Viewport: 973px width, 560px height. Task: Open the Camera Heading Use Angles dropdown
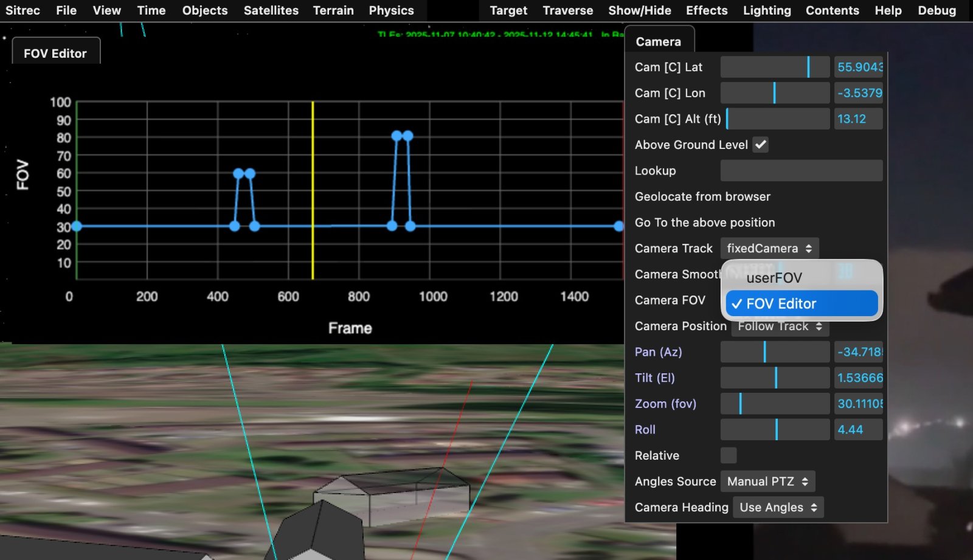pyautogui.click(x=778, y=507)
